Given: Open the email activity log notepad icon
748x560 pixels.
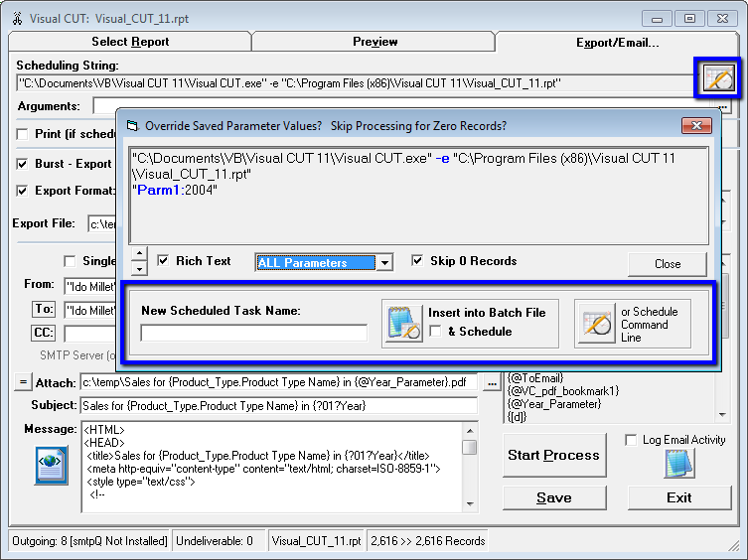Looking at the screenshot, I should tap(679, 463).
